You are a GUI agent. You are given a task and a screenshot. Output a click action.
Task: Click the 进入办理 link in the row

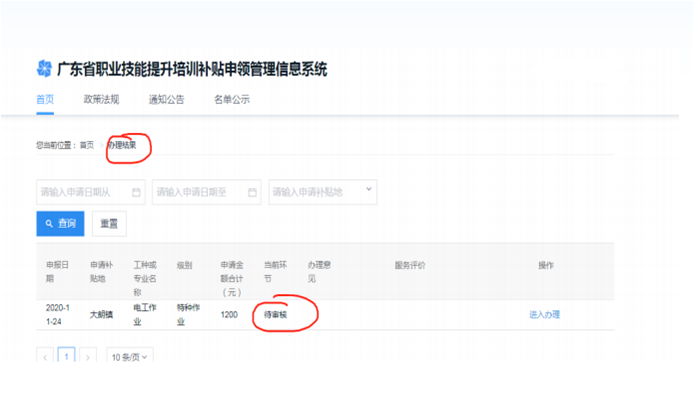click(544, 314)
